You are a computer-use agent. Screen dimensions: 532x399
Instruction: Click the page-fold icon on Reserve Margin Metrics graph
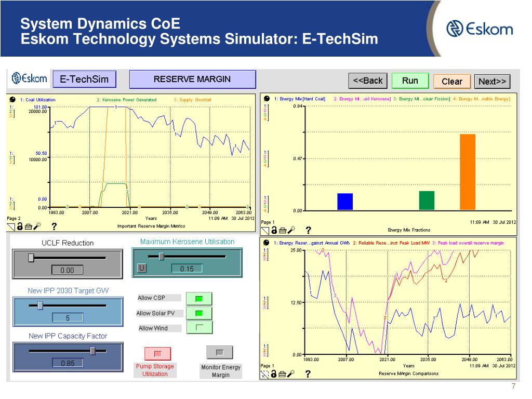(11, 227)
